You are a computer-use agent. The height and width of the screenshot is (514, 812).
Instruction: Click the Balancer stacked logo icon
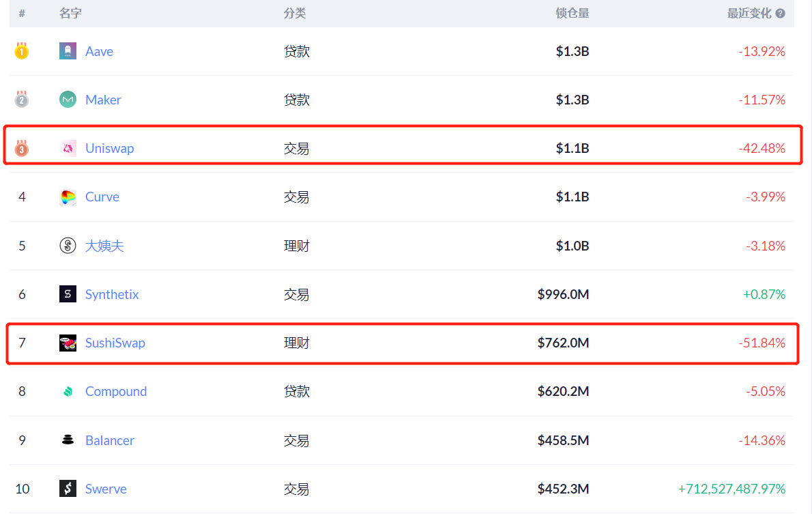[68, 440]
